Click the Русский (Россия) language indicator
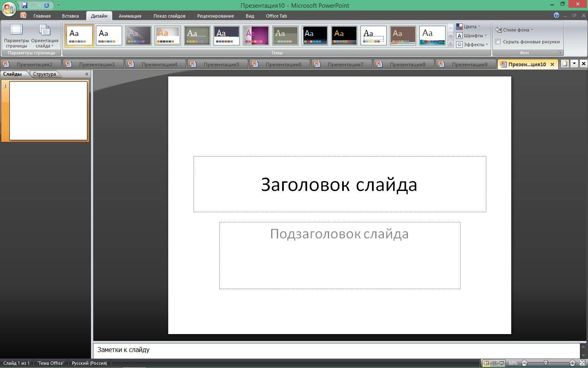The height and width of the screenshot is (368, 588). coord(89,363)
